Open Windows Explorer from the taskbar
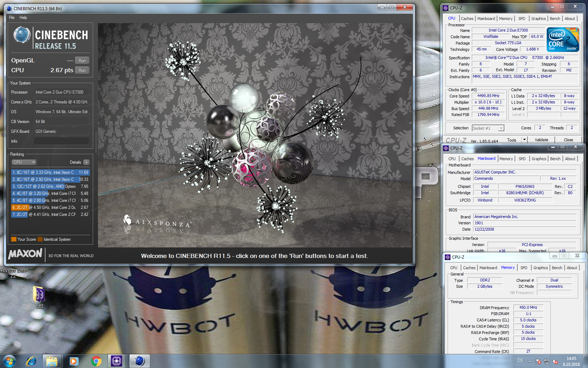588x368 pixels. pyautogui.click(x=52, y=361)
